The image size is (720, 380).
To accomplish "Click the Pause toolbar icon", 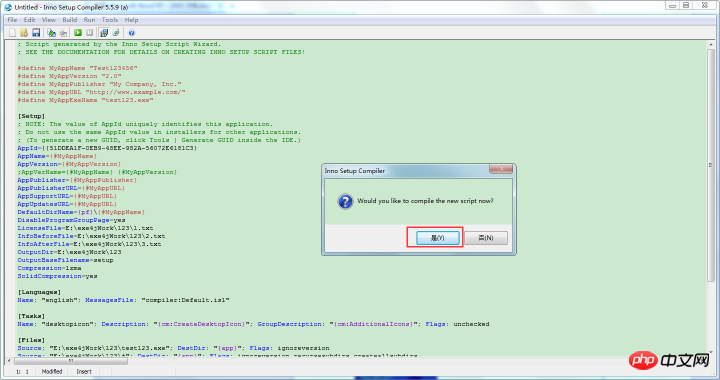I will pyautogui.click(x=90, y=33).
